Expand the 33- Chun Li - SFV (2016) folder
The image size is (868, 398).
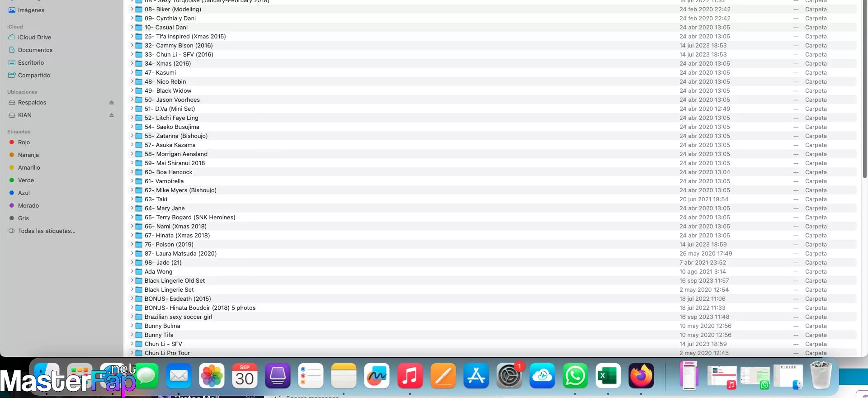[132, 54]
